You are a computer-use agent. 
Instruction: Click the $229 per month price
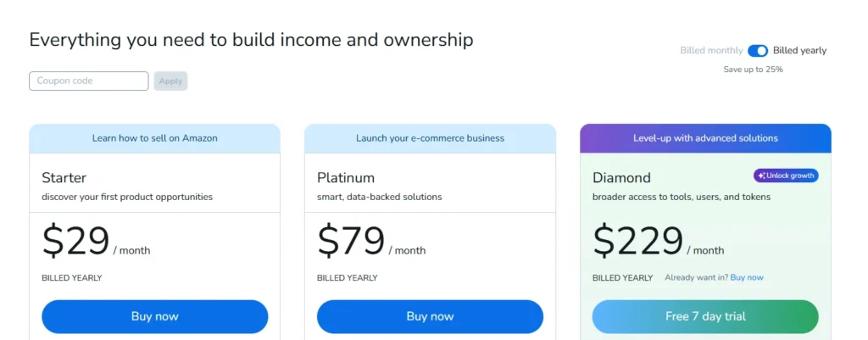(638, 242)
